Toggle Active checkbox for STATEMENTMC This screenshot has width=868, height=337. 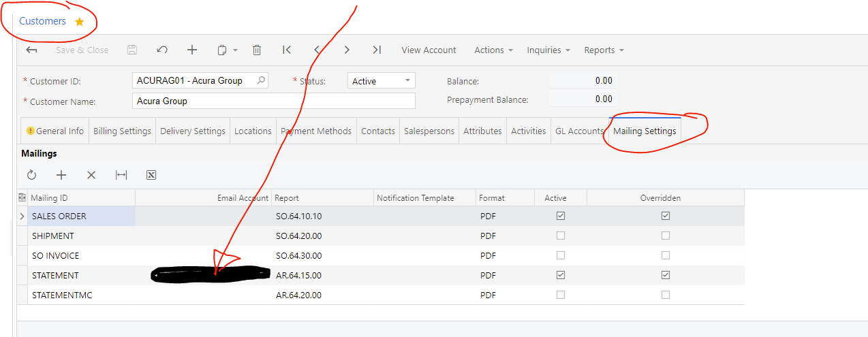click(x=561, y=295)
